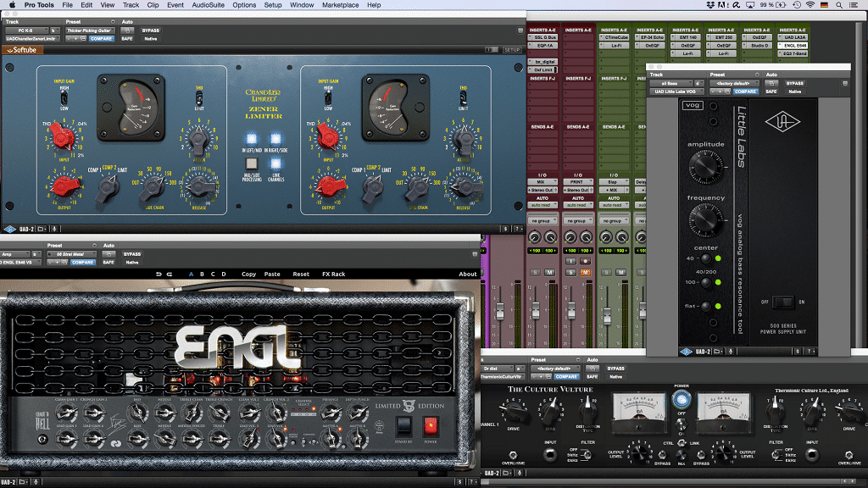The height and width of the screenshot is (488, 868).
Task: Open the Event menu
Action: point(175,5)
